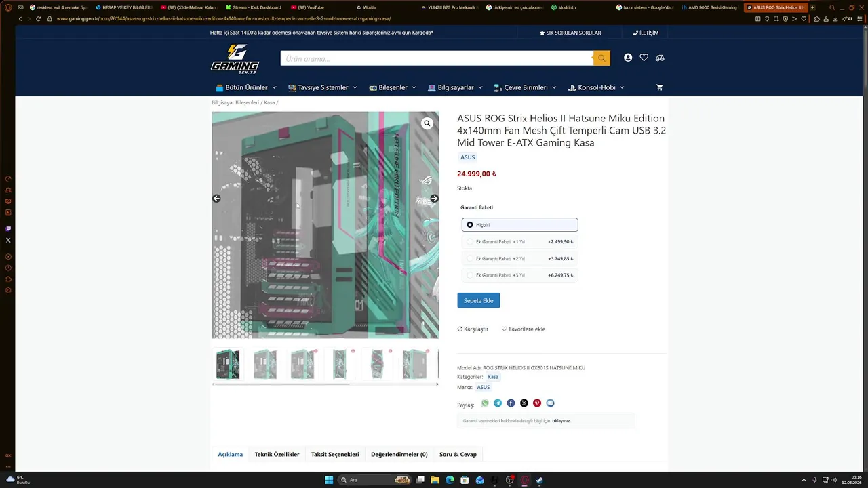Viewport: 868px width, 488px height.
Task: Open the İletişim link
Action: 646,33
